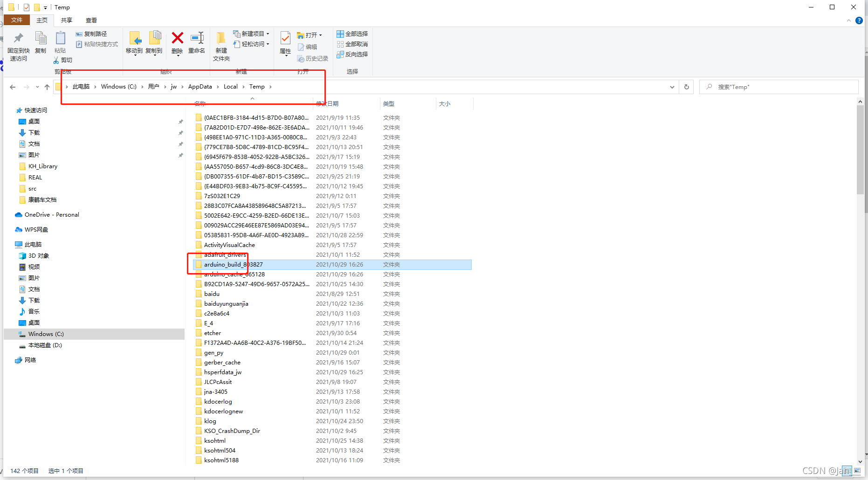Switch to large icons view in status bar

pyautogui.click(x=857, y=471)
